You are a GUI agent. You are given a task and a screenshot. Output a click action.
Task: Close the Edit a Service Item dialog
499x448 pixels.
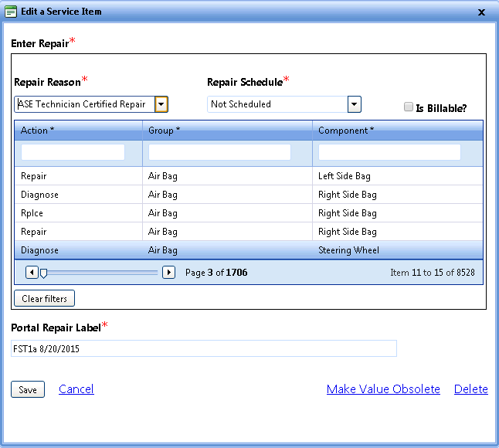click(481, 12)
